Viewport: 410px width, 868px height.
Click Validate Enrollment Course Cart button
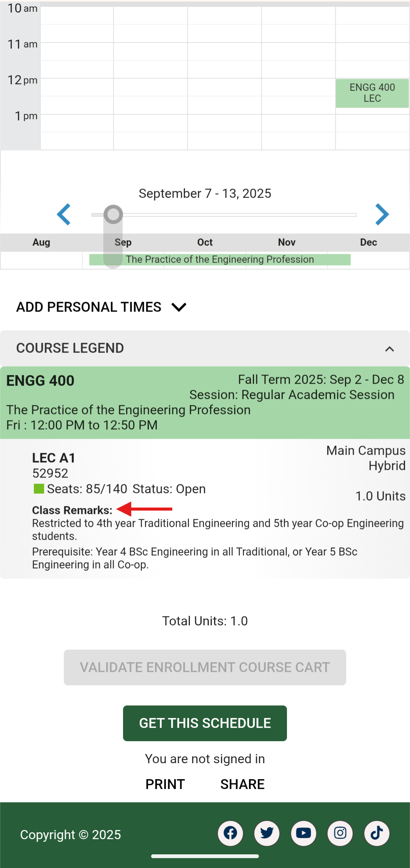pyautogui.click(x=205, y=667)
